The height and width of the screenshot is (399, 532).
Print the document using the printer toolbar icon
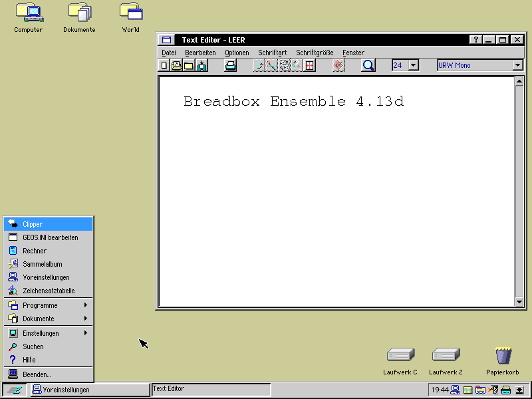click(x=229, y=65)
